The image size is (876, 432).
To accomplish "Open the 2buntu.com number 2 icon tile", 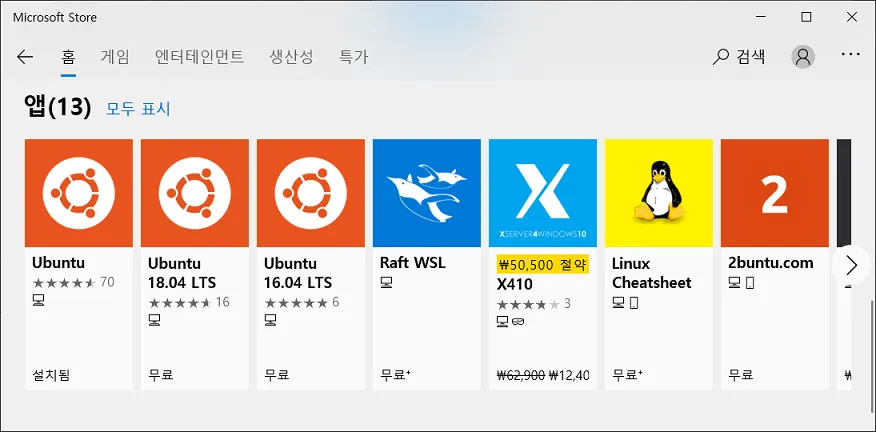I will (775, 193).
